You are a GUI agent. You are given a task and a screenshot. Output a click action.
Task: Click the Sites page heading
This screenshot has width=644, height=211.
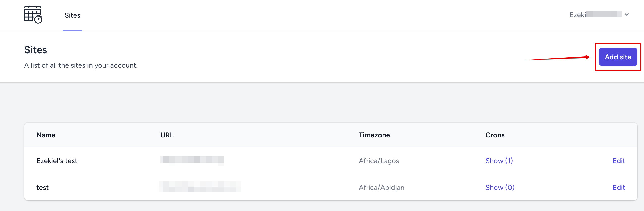click(x=36, y=50)
